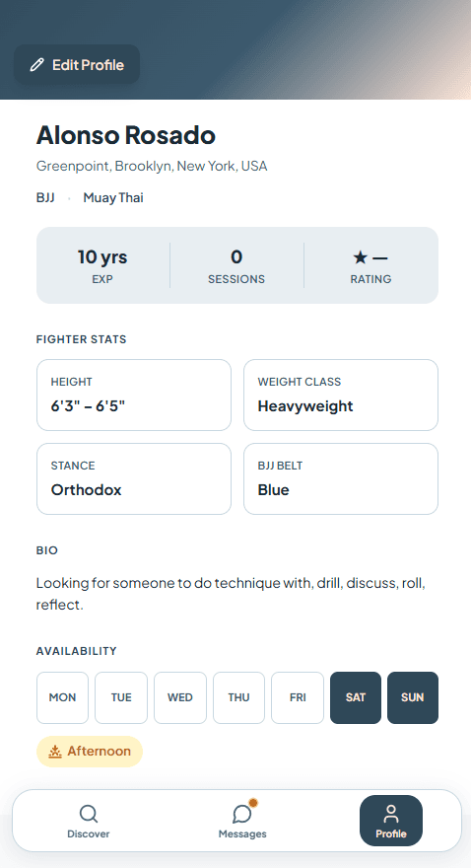Image resolution: width=471 pixels, height=868 pixels.
Task: Open Messages via the chat bubble icon
Action: tap(242, 814)
